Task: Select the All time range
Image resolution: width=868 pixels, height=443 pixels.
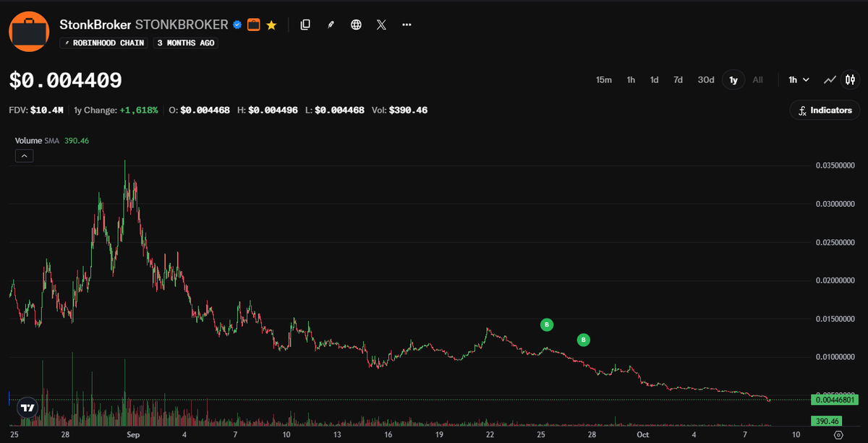Action: 757,79
